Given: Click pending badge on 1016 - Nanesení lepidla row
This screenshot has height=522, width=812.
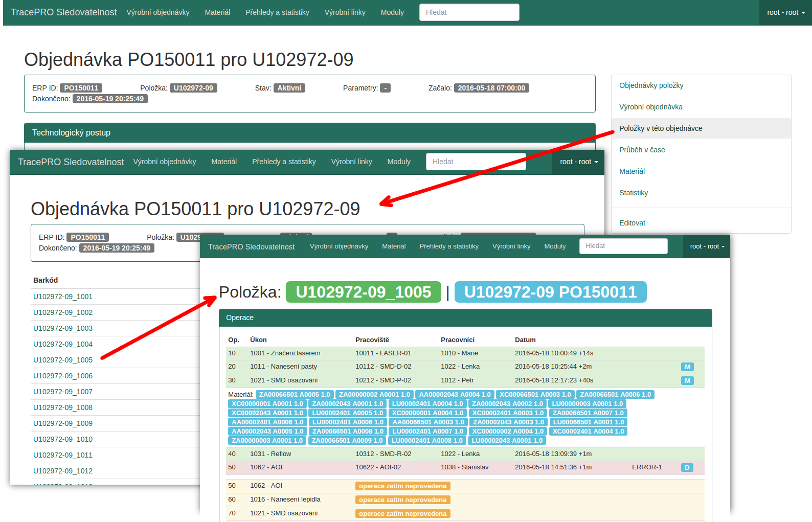Looking at the screenshot, I should pos(402,500).
